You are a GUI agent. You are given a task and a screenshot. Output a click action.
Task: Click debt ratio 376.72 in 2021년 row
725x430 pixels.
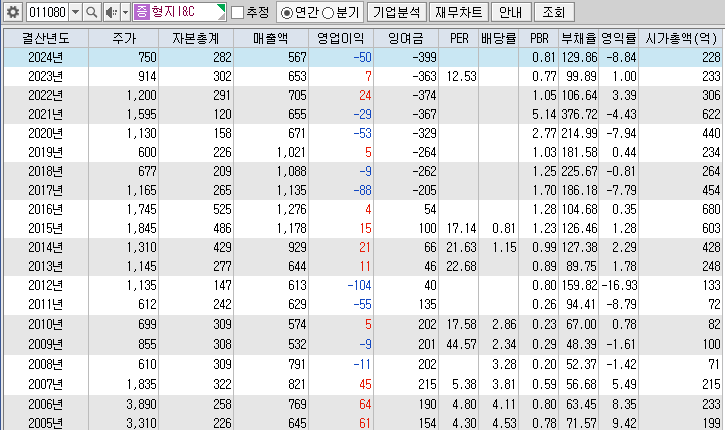(579, 114)
